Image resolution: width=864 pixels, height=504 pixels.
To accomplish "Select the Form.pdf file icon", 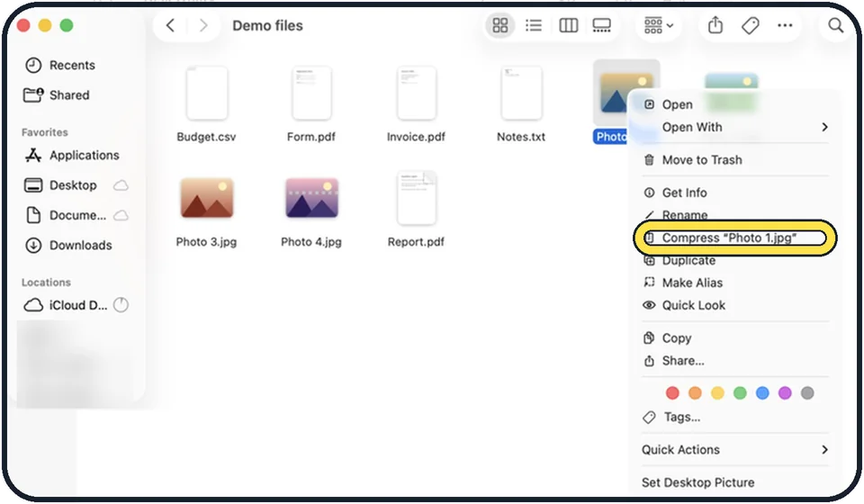I will coord(311,93).
